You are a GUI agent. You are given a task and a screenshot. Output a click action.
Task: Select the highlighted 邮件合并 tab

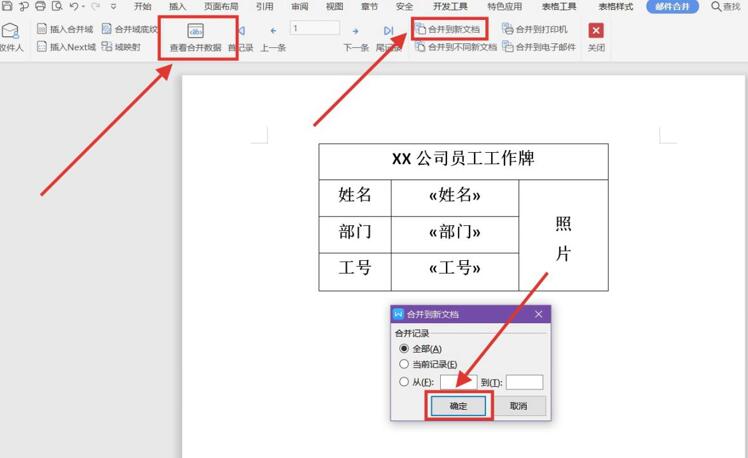tap(672, 6)
